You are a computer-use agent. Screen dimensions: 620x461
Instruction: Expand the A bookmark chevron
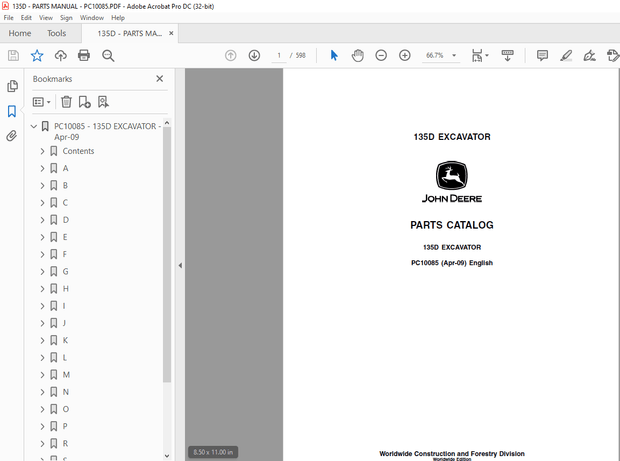42,168
